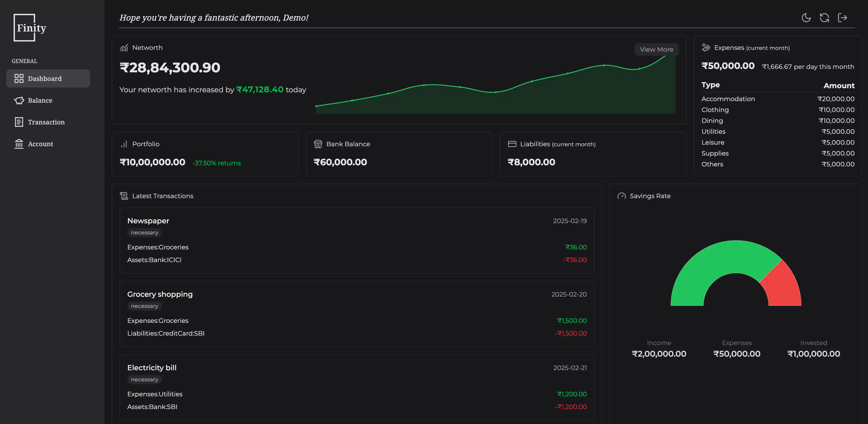Image resolution: width=868 pixels, height=424 pixels.
Task: Click View More on Networth card
Action: [x=656, y=50]
